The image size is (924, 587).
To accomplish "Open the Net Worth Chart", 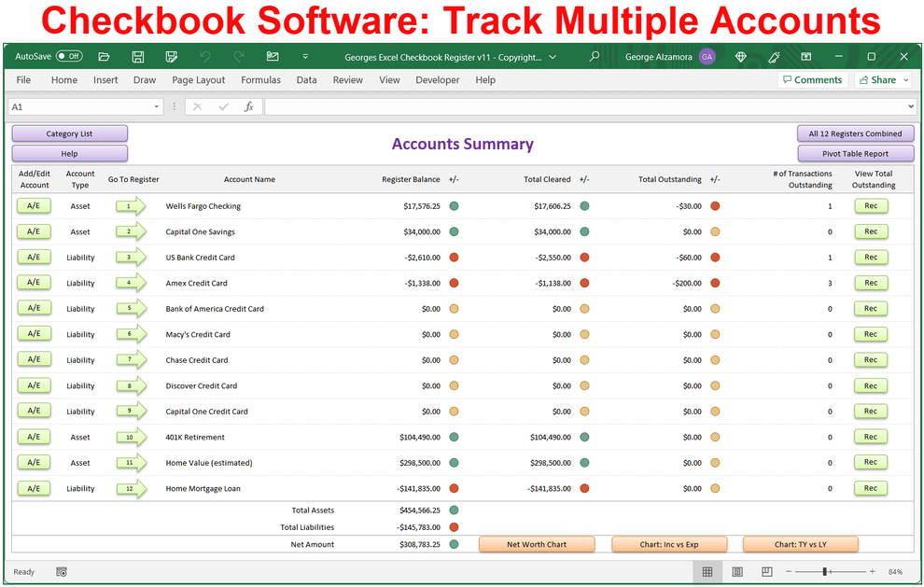I will (537, 543).
